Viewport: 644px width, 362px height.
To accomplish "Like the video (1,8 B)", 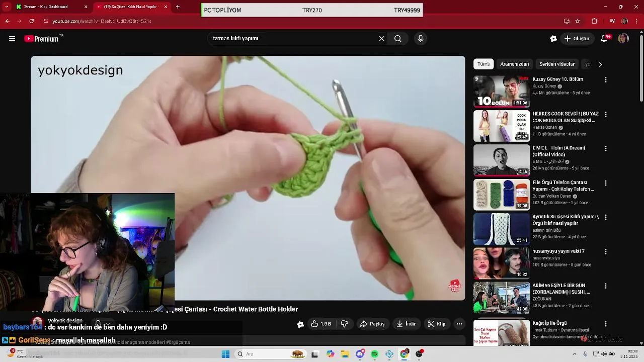I will (320, 324).
